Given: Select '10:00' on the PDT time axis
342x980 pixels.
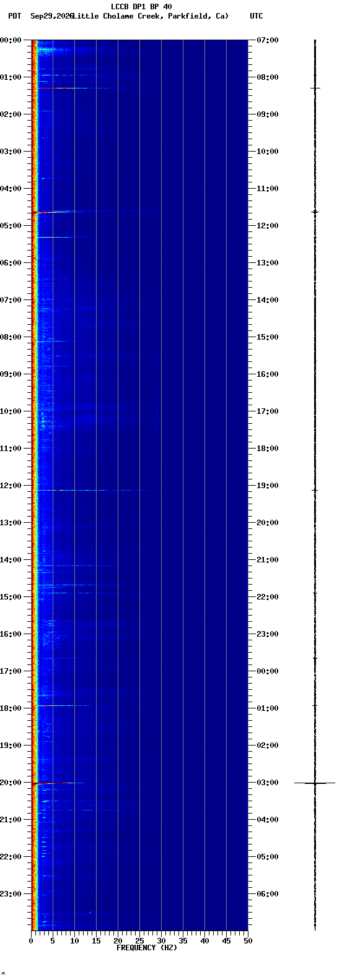Looking at the screenshot, I should point(11,411).
